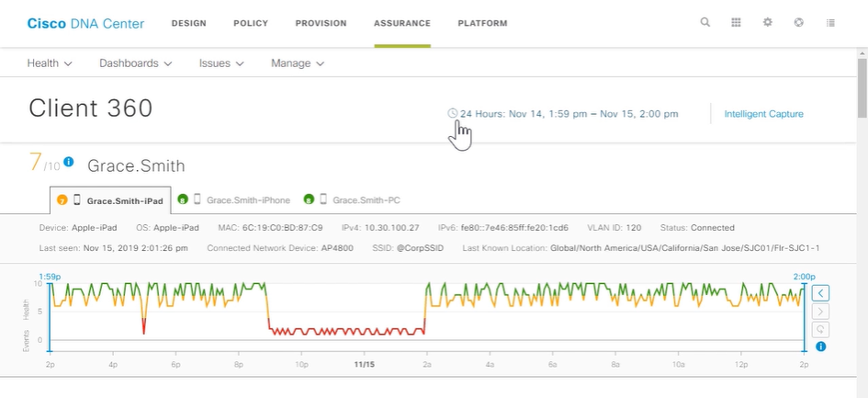This screenshot has width=868, height=398.
Task: Click the connected device AP4800
Action: (x=336, y=248)
